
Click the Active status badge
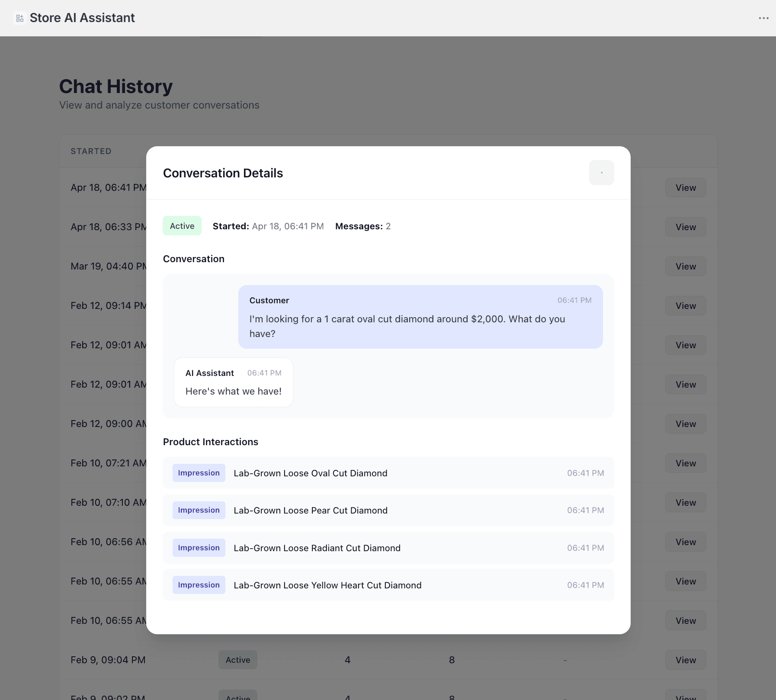182,225
